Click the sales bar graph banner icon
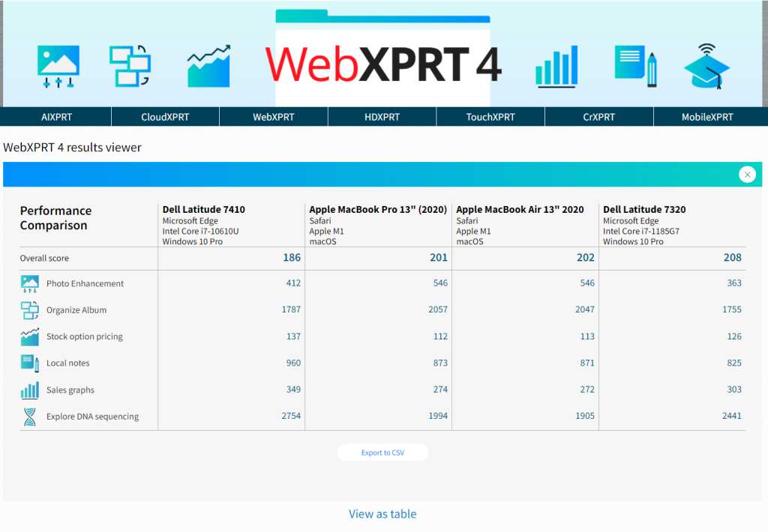The height and width of the screenshot is (532, 768). click(x=557, y=67)
